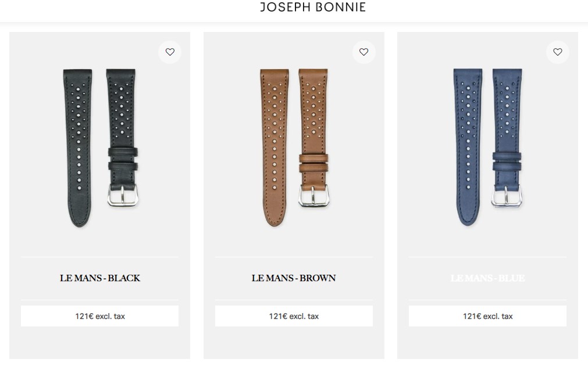Select the blue watch strap image

click(487, 148)
